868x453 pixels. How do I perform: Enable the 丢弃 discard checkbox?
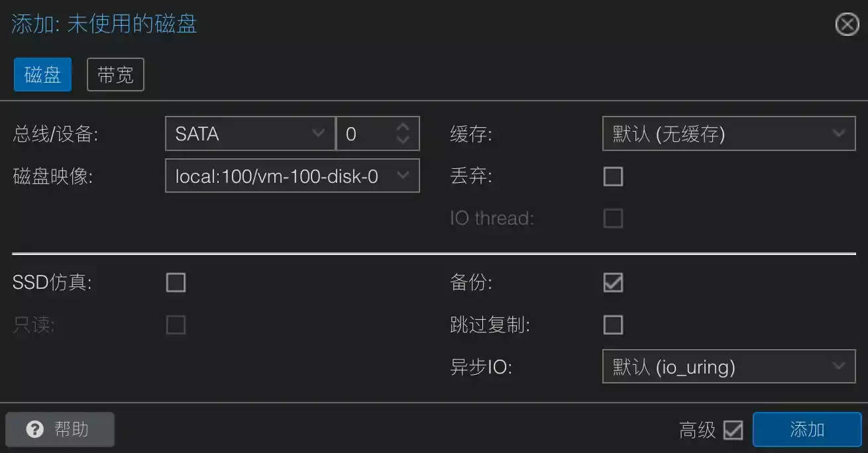[x=613, y=177]
